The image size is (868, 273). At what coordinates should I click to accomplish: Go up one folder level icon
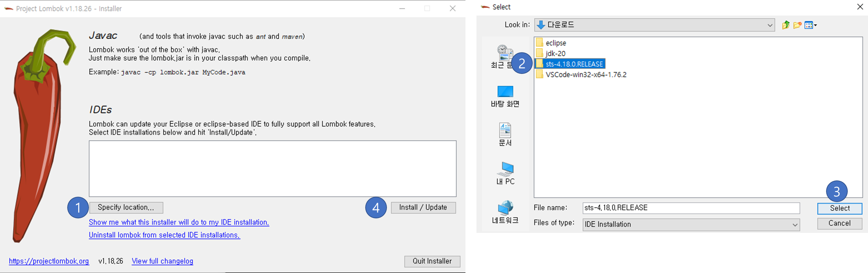pos(786,25)
